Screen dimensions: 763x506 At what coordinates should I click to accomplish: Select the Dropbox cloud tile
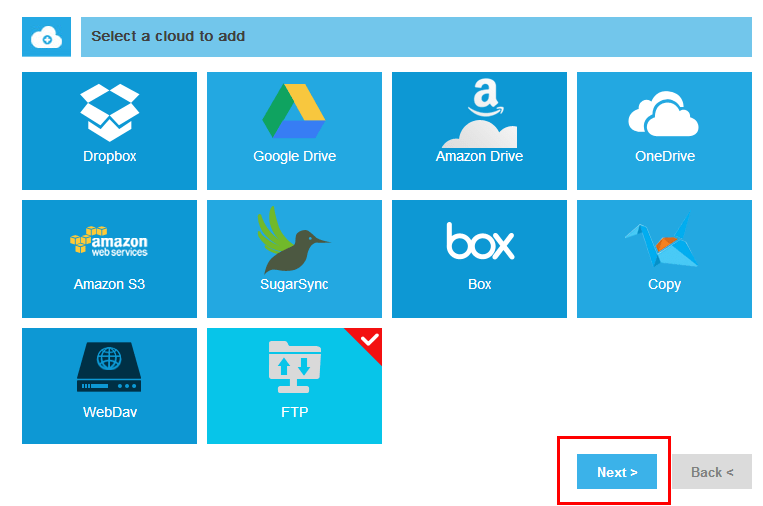(x=109, y=131)
